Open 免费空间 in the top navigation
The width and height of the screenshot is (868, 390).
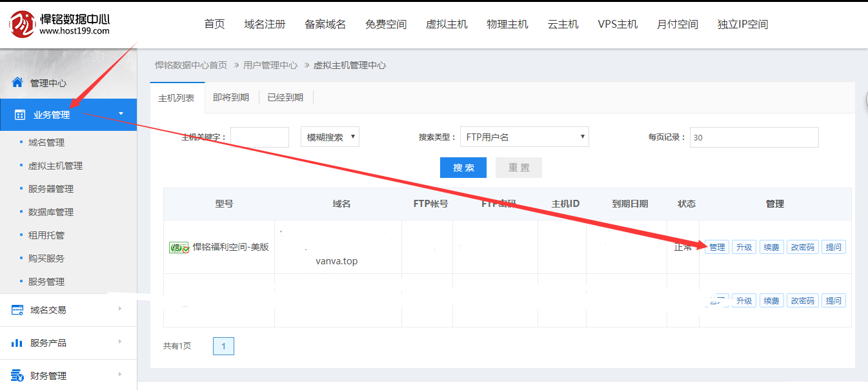pyautogui.click(x=386, y=24)
